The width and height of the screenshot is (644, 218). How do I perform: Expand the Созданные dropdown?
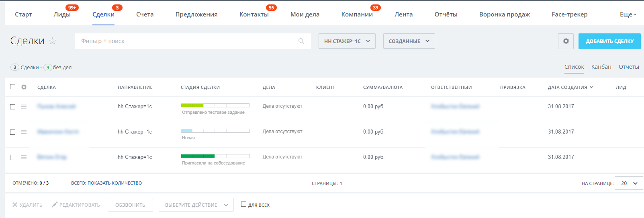point(409,41)
